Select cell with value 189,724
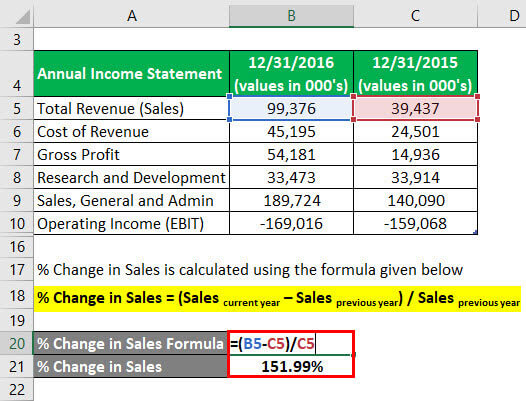 [x=291, y=201]
